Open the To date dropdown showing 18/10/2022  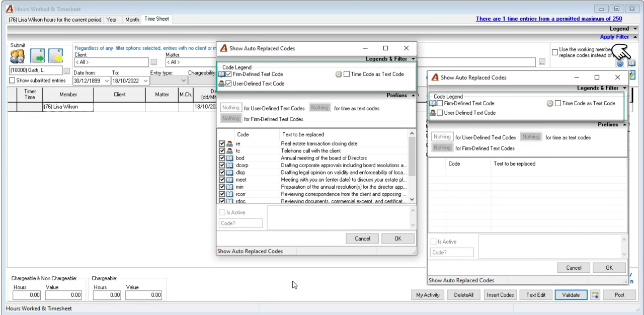(145, 81)
